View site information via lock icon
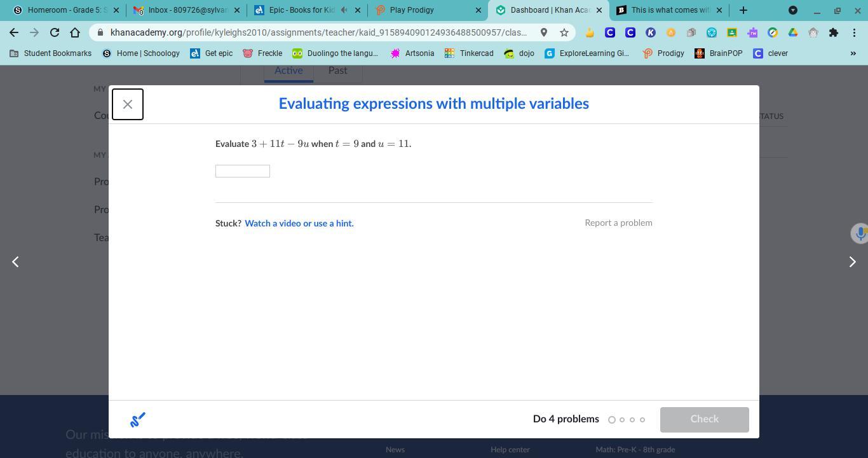 point(100,32)
